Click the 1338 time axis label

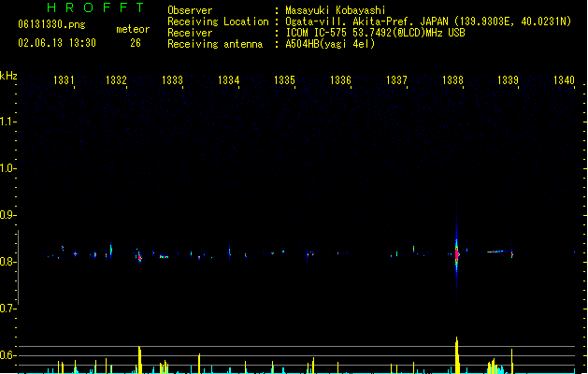[452, 80]
